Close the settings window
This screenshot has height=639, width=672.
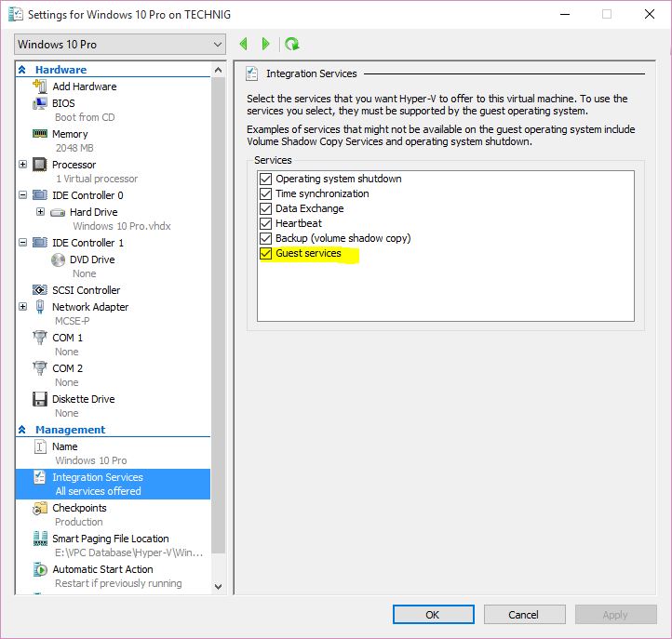pyautogui.click(x=650, y=14)
